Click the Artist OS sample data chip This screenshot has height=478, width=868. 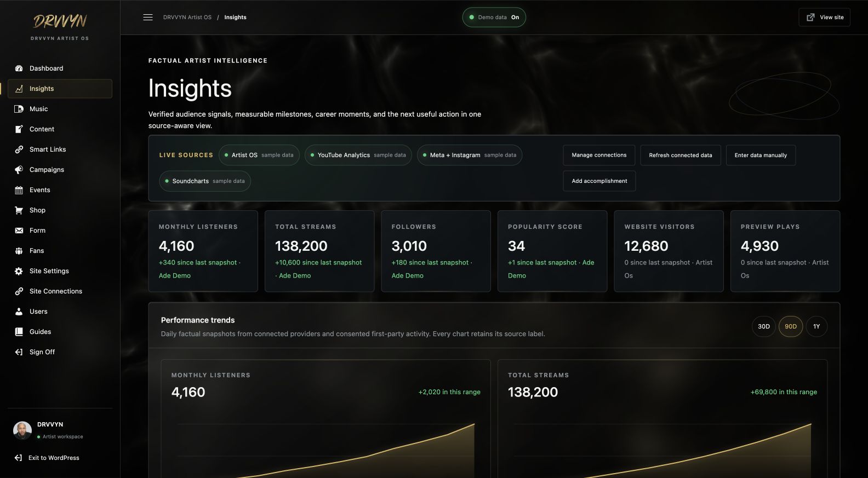tap(259, 155)
